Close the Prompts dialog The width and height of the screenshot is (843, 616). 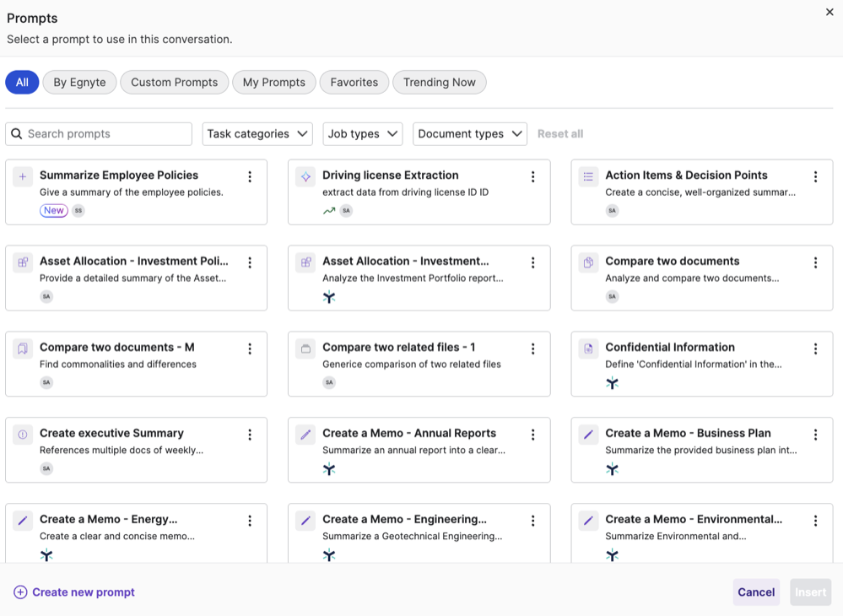[x=829, y=12]
